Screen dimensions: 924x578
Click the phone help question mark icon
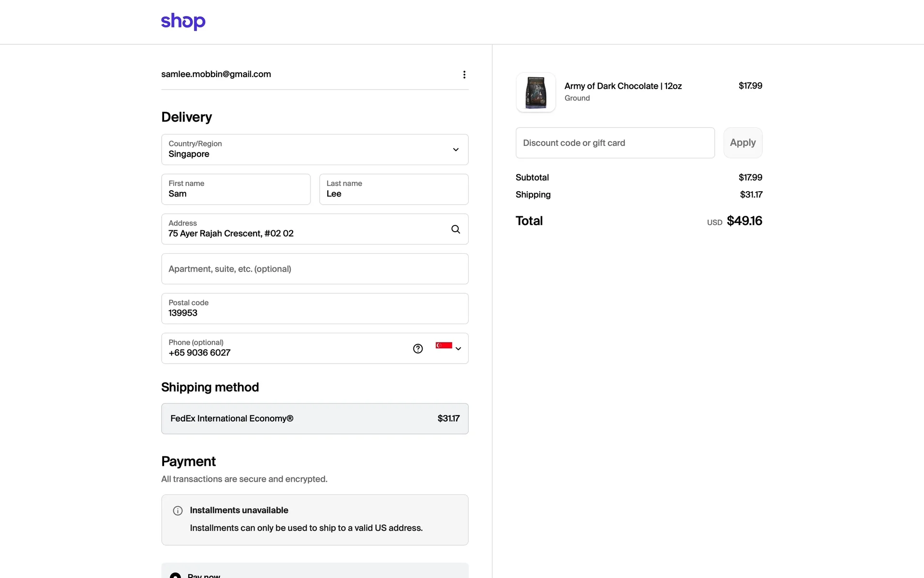pos(418,349)
